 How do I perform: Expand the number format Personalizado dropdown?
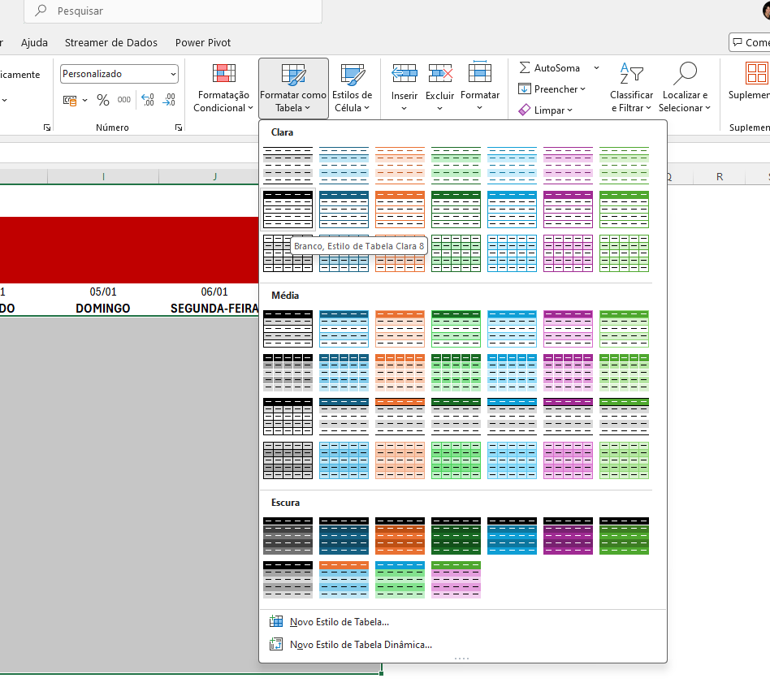pos(173,74)
